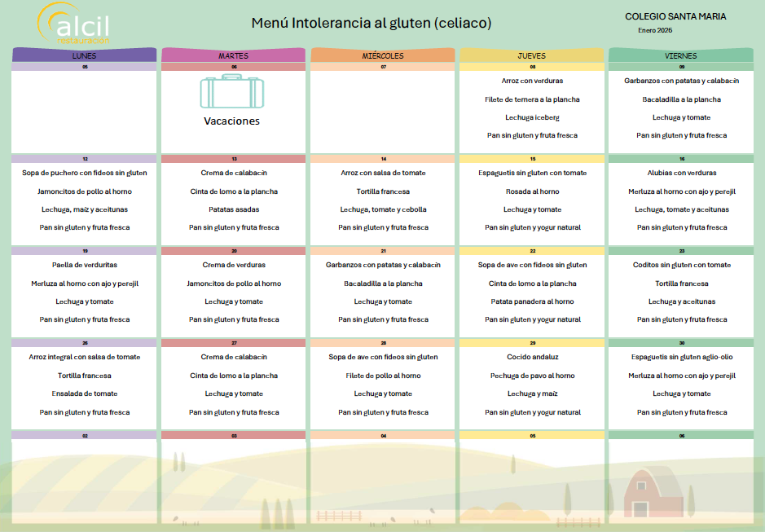The image size is (765, 532).
Task: Click the COLEGIO SANTA MARIA label
Action: 675,16
